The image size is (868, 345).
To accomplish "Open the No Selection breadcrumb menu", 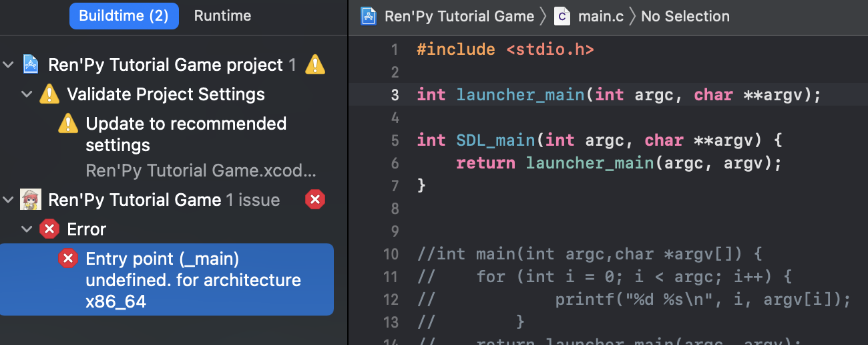I will 685,16.
